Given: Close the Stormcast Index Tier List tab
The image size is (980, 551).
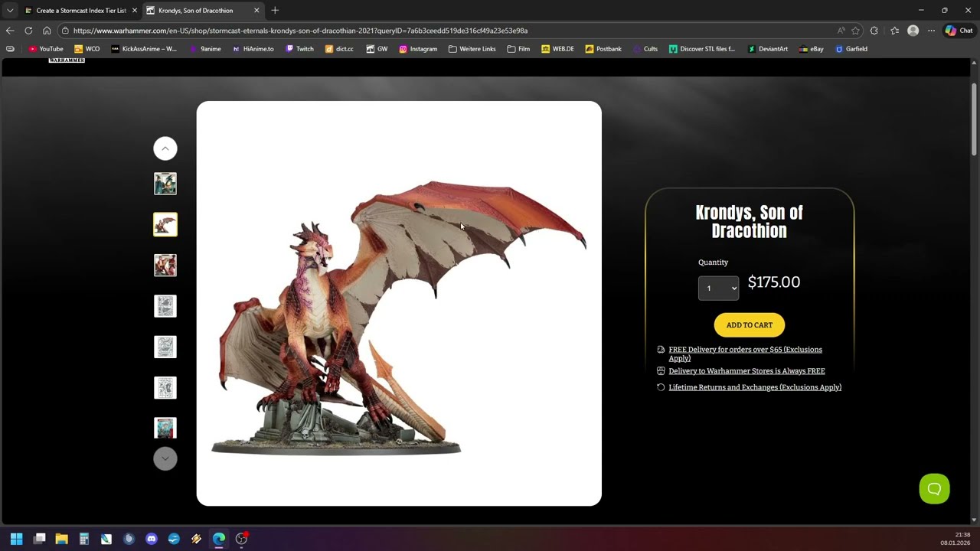Looking at the screenshot, I should (135, 11).
